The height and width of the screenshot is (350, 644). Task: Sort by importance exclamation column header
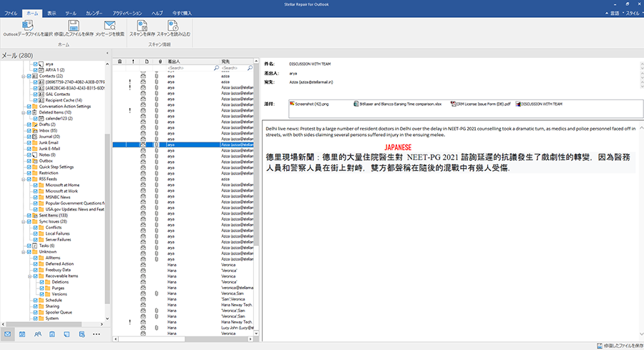click(x=133, y=62)
